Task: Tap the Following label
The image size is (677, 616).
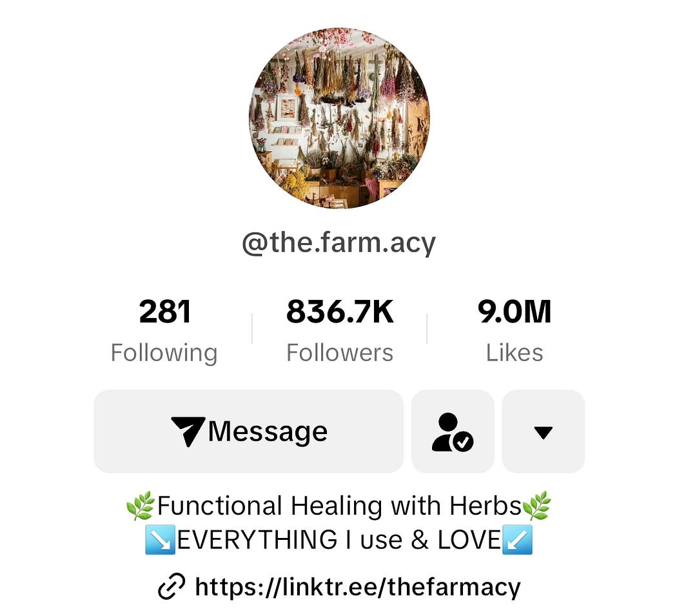Action: (x=164, y=353)
